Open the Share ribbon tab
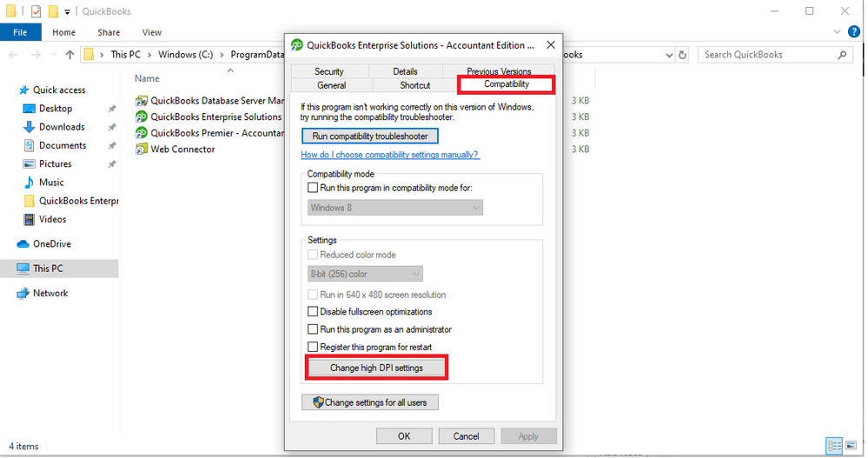This screenshot has width=868, height=458. pyautogui.click(x=109, y=32)
